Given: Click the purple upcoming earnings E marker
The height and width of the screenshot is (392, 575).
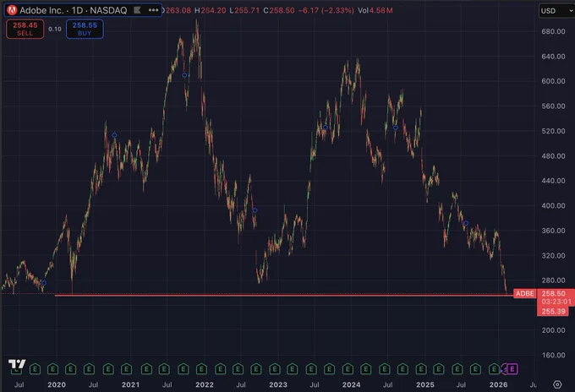Looking at the screenshot, I should [x=512, y=368].
